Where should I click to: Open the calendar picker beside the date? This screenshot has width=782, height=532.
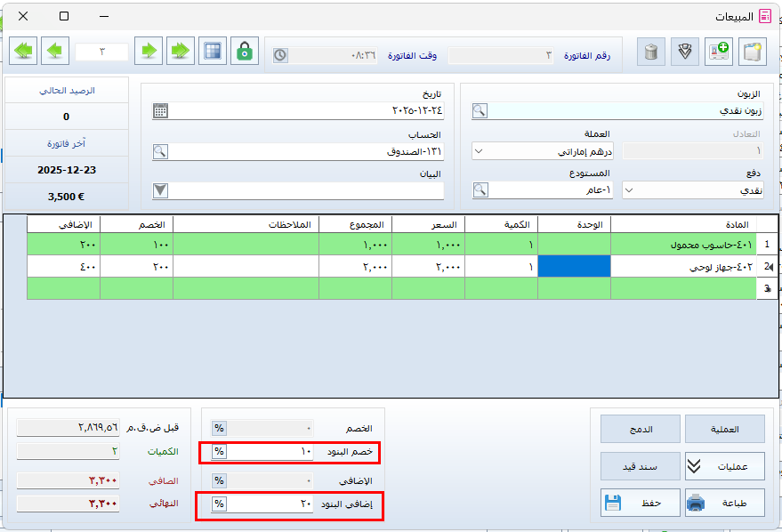(160, 110)
